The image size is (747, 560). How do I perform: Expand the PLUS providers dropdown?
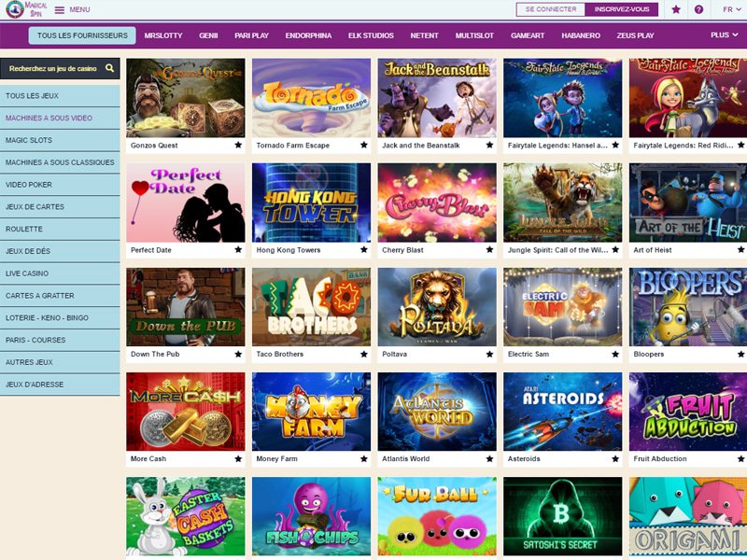click(x=725, y=35)
